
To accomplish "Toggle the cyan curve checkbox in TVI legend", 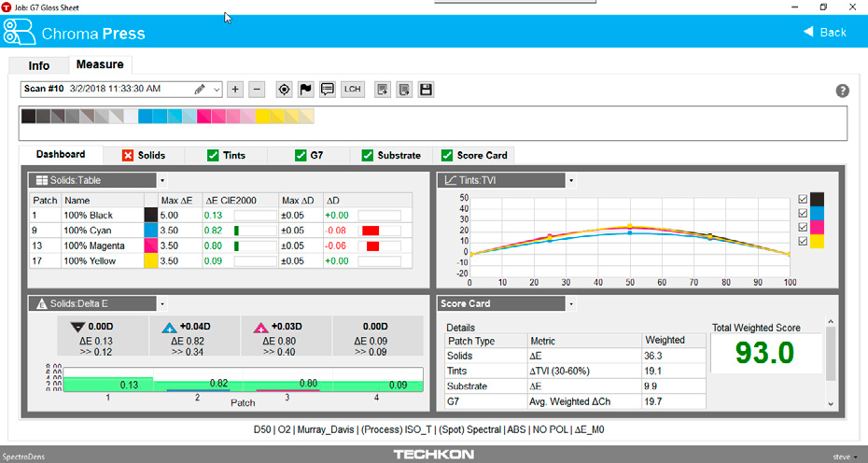I will click(x=803, y=213).
